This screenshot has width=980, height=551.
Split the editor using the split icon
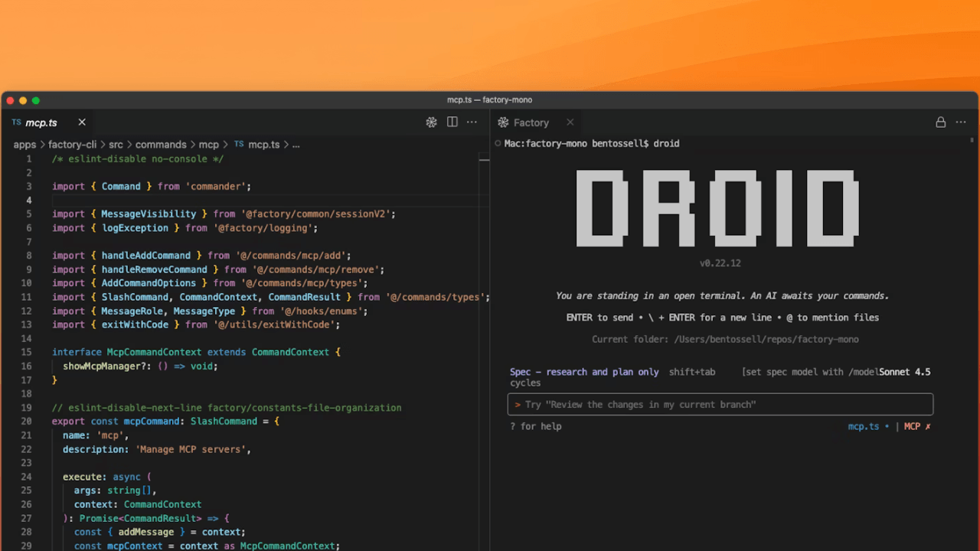pyautogui.click(x=452, y=122)
